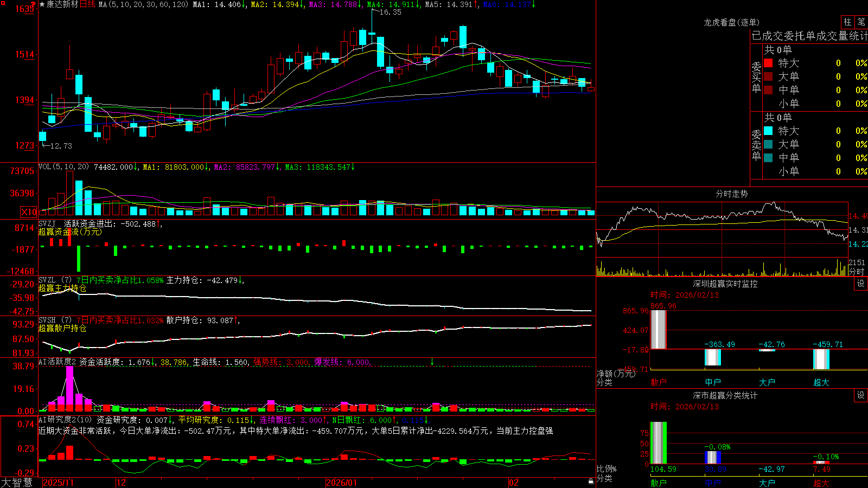
Task: Open the red question mark help icon
Action: [35, 4]
